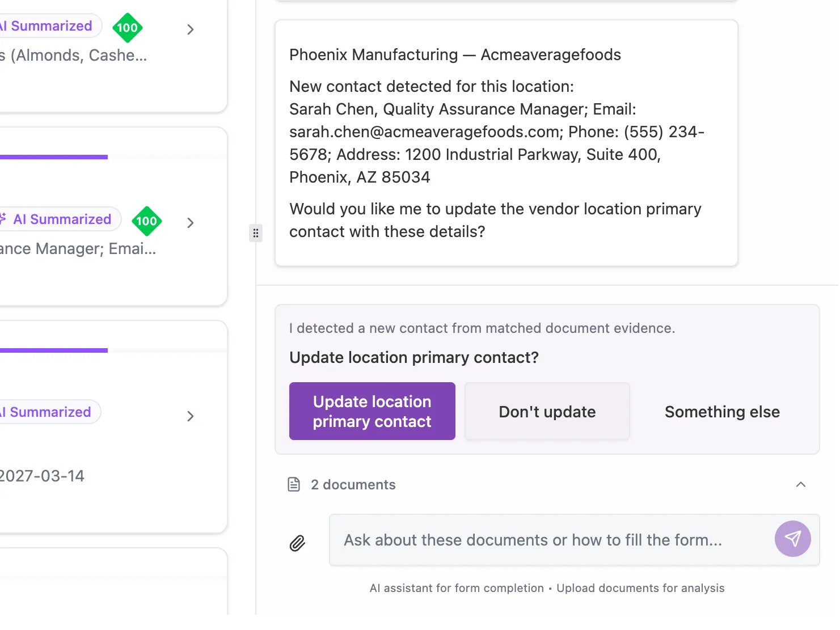Click the "2 documents" label
The image size is (840, 630).
353,485
